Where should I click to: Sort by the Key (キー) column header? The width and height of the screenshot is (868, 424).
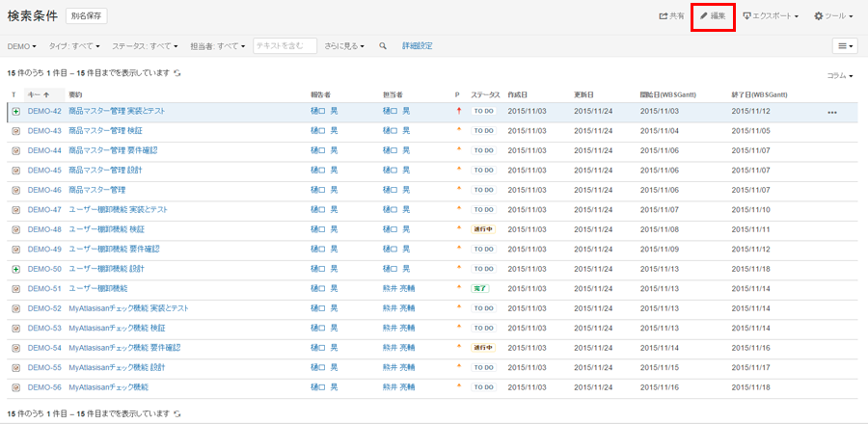pos(39,95)
